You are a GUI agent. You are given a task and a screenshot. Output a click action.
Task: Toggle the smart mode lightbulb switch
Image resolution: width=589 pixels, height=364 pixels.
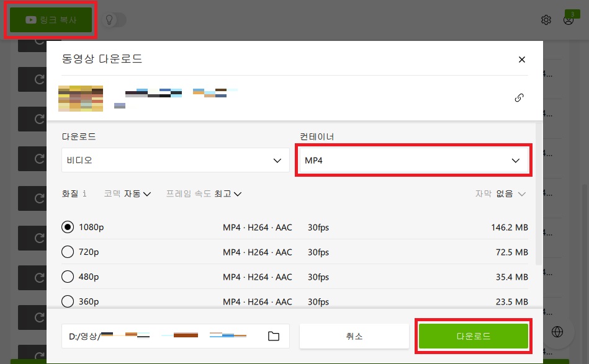pos(114,19)
